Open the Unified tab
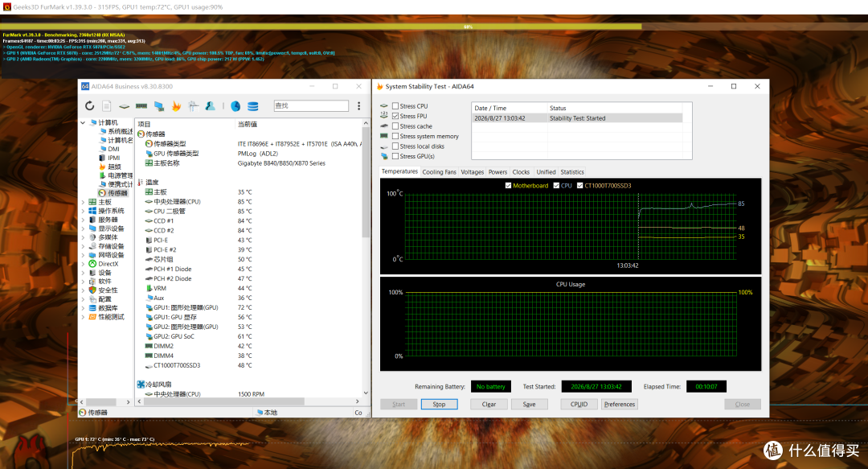This screenshot has width=868, height=469. [546, 172]
